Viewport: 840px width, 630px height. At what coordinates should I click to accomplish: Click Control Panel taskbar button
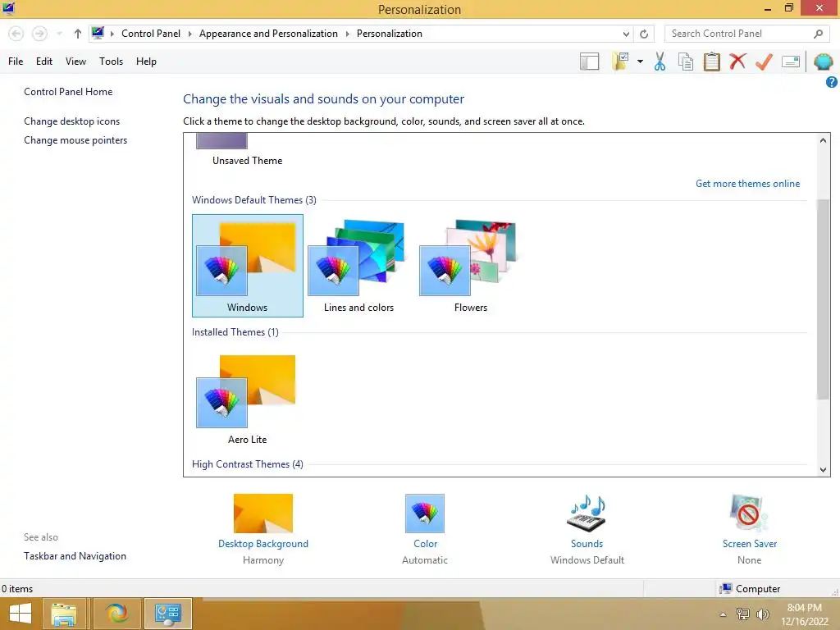point(167,614)
